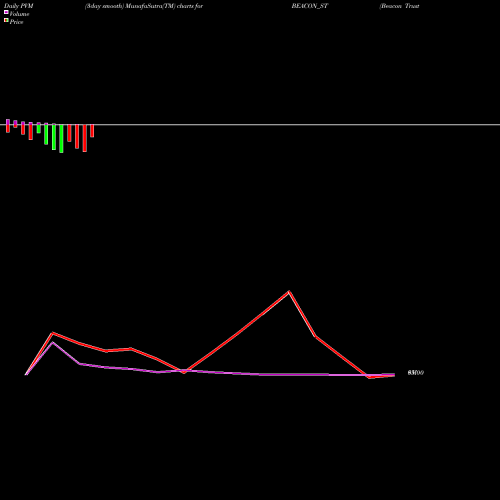Click the highest peak of the red price line
Screen dimensions: 500x500
(289, 292)
